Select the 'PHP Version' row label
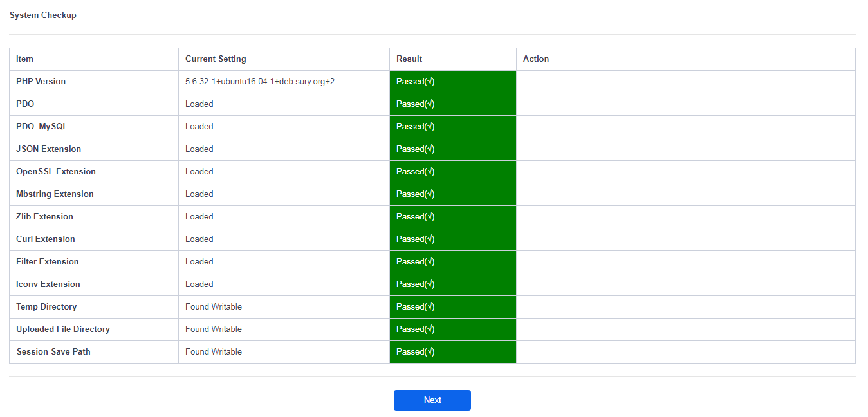The width and height of the screenshot is (868, 417). 41,81
